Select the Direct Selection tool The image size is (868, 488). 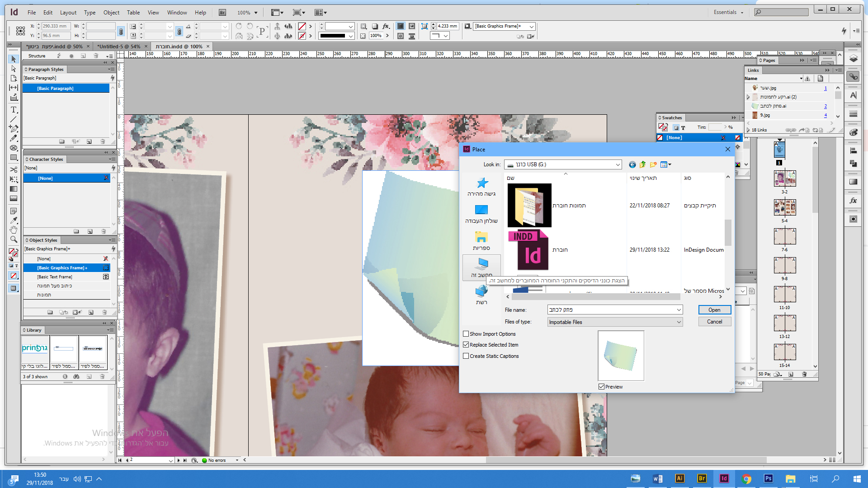click(x=14, y=69)
